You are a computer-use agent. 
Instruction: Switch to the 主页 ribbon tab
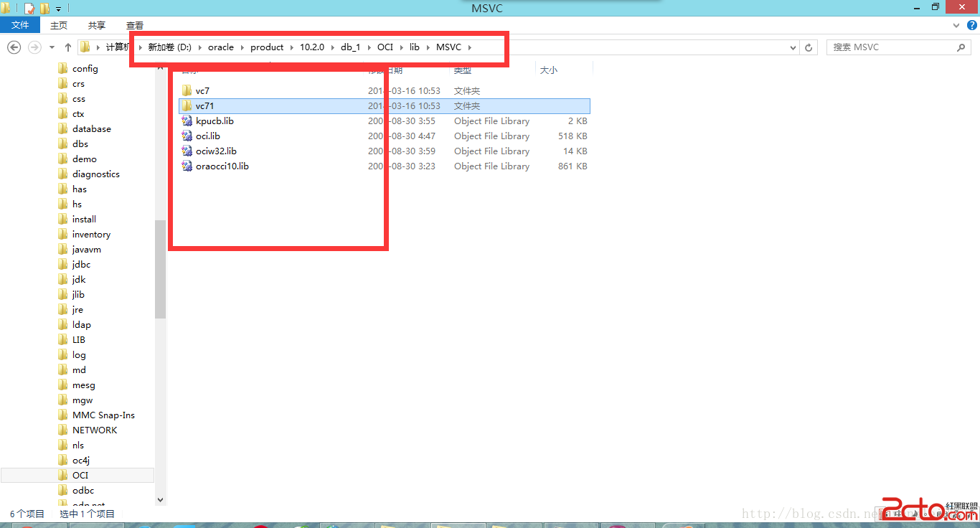(59, 25)
